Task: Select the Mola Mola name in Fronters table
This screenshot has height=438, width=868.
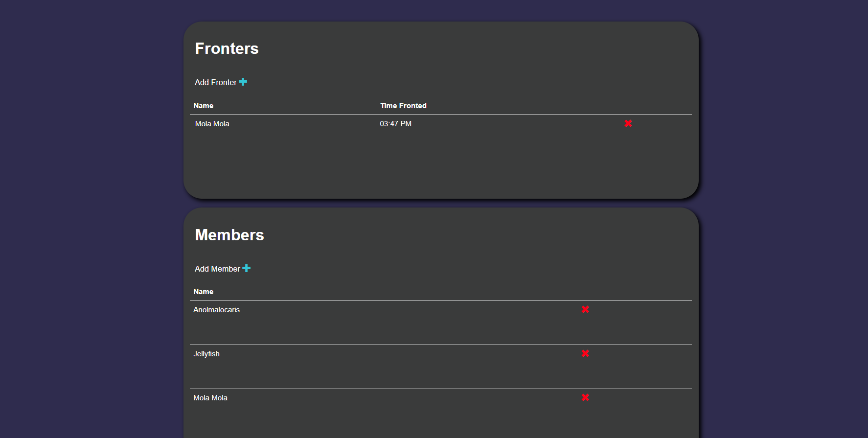Action: point(212,124)
